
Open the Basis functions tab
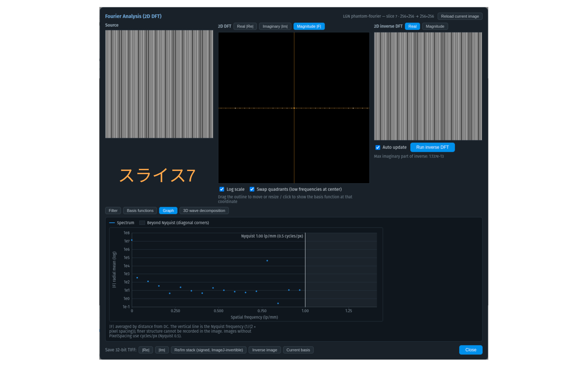pyautogui.click(x=140, y=210)
